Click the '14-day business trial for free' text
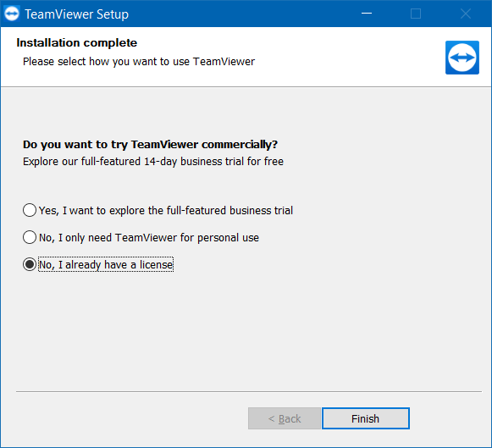 213,161
